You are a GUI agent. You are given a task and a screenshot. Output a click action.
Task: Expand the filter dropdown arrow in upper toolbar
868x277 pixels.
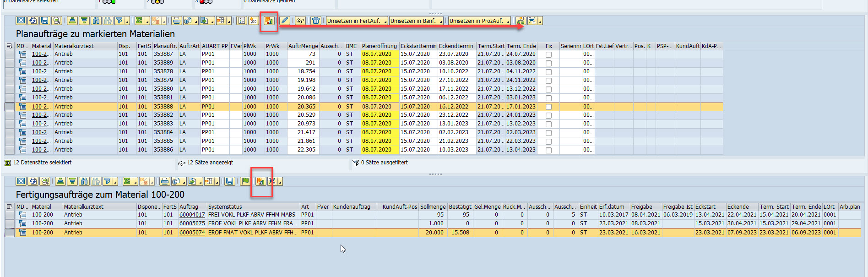click(x=127, y=22)
